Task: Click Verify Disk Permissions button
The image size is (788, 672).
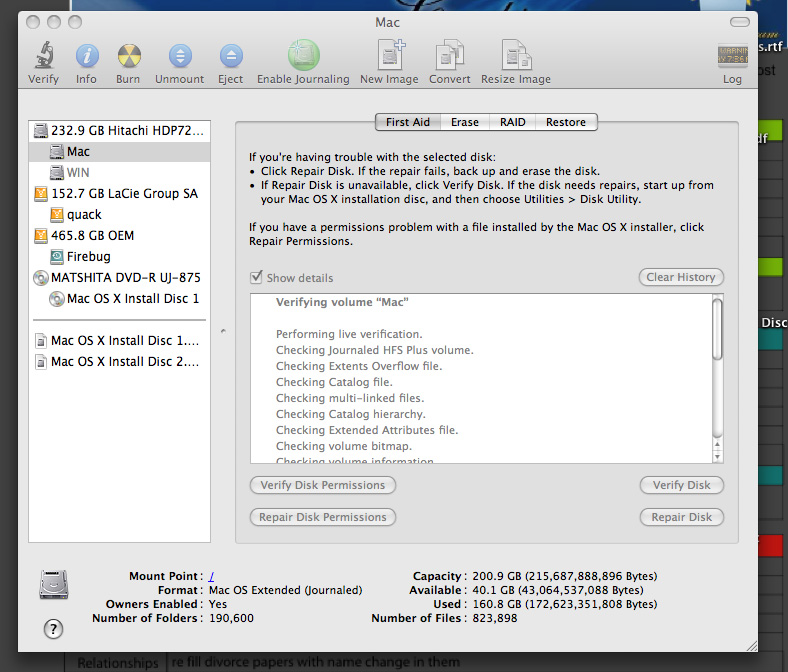Action: tap(323, 486)
